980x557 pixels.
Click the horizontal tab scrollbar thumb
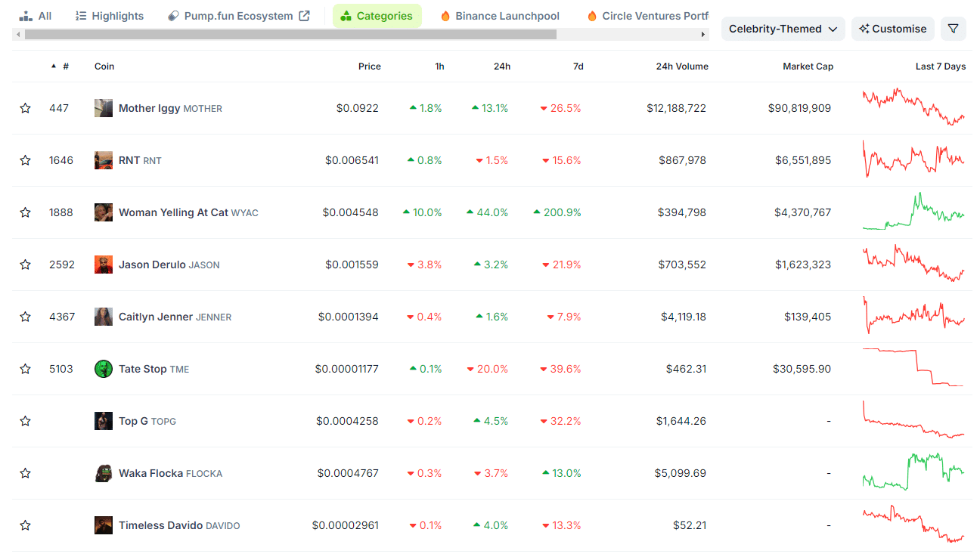[x=290, y=35]
